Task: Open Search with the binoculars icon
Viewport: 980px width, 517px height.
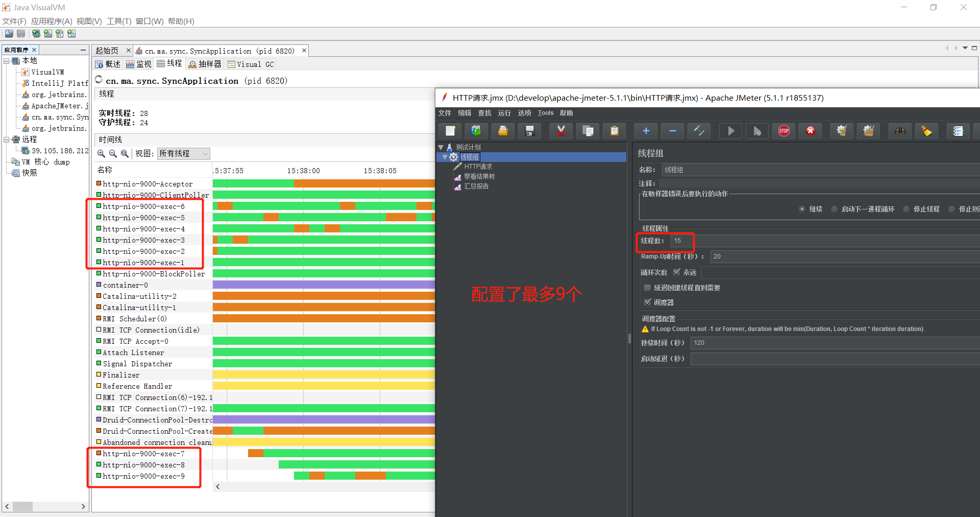Action: [x=900, y=131]
